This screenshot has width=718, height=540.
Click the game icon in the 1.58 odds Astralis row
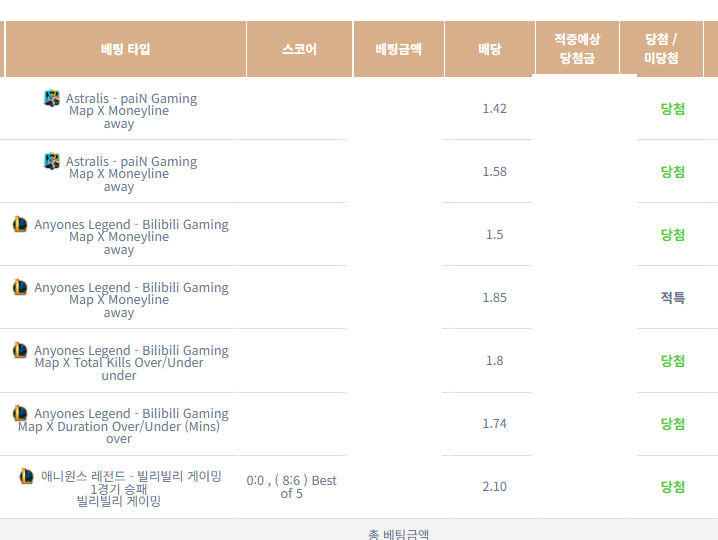point(52,161)
